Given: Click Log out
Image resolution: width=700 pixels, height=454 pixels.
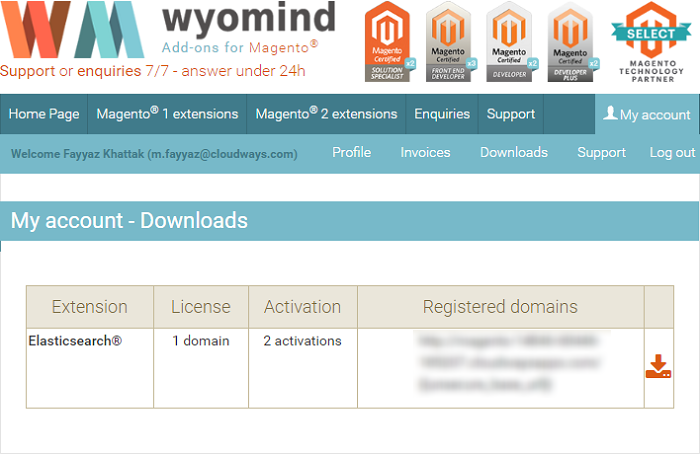Looking at the screenshot, I should 672,152.
